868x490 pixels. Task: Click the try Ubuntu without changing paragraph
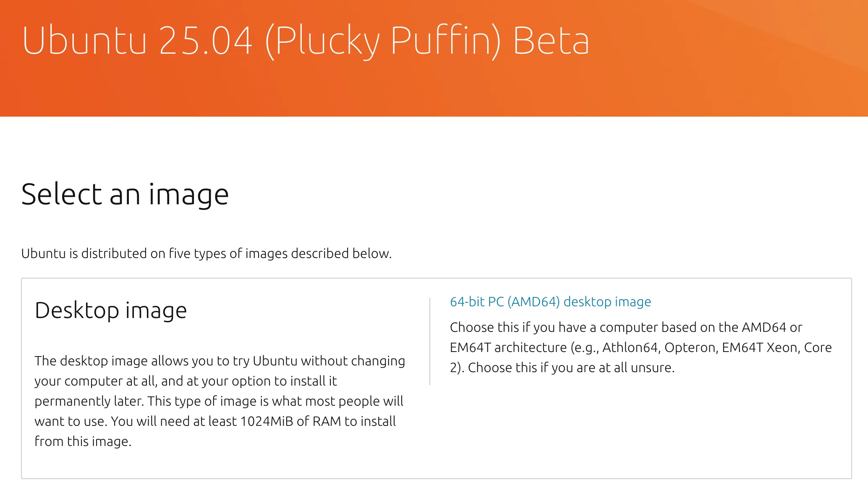pos(218,361)
